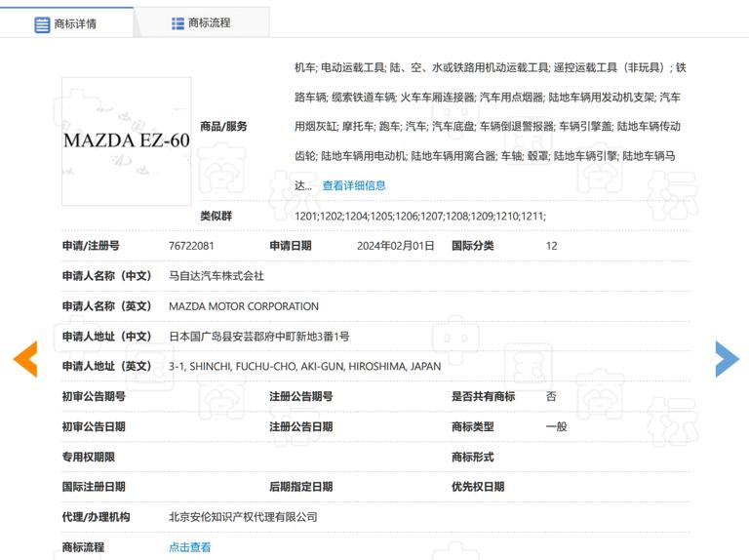
Task: Click the 商标流程 list icon
Action: pyautogui.click(x=177, y=23)
